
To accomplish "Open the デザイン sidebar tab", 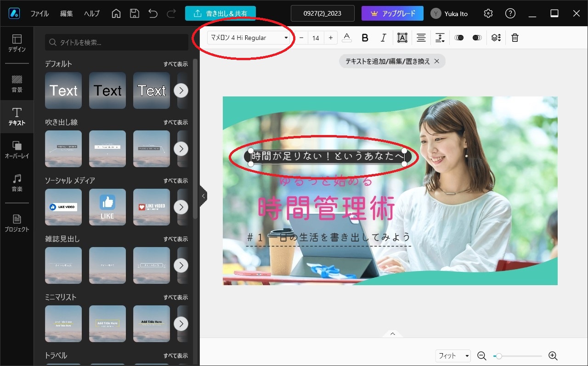I will click(17, 44).
